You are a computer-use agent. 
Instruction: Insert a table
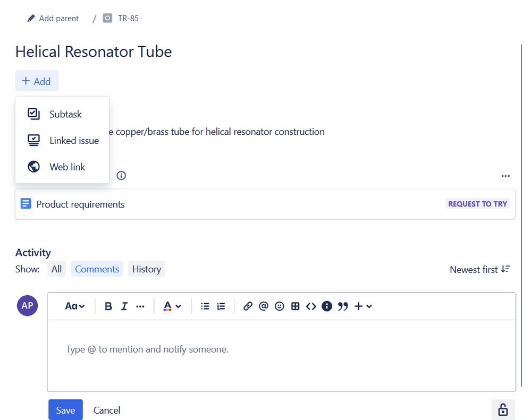[296, 306]
